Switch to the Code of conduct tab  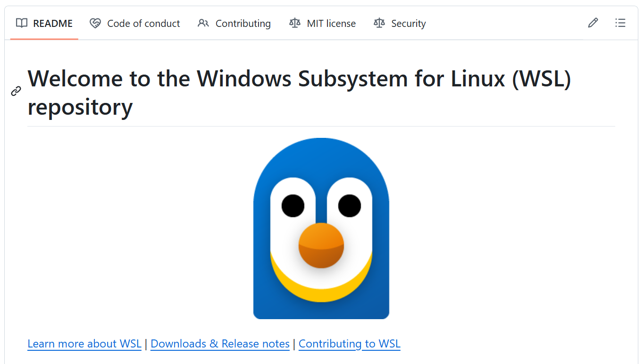(x=143, y=24)
